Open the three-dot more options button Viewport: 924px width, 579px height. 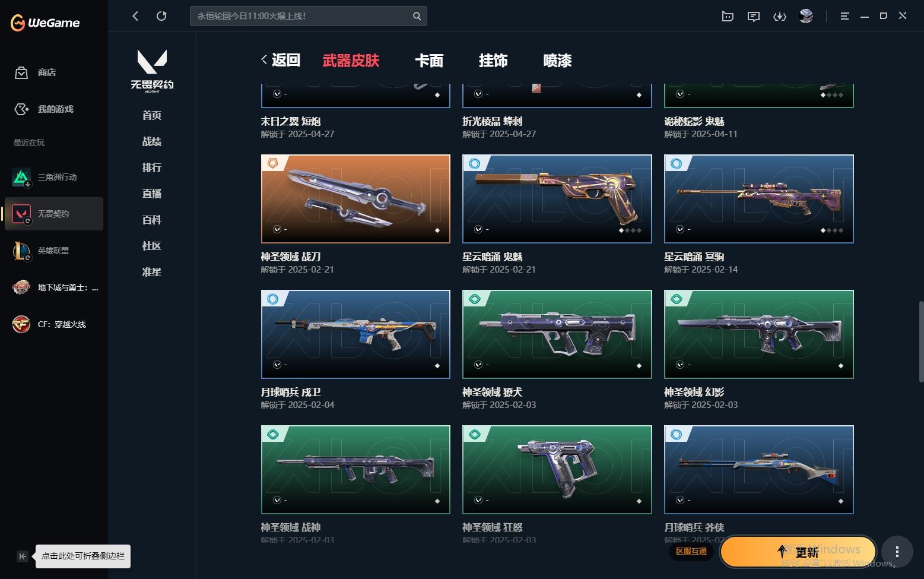(x=897, y=552)
